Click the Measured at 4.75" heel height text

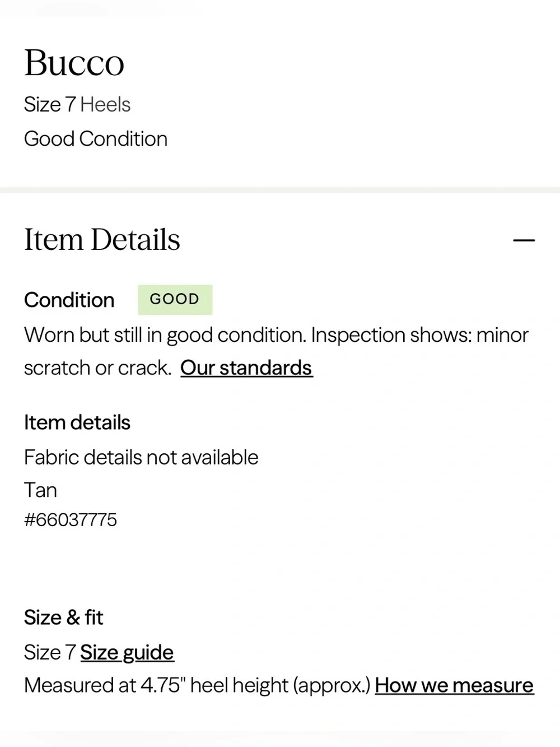coord(197,685)
